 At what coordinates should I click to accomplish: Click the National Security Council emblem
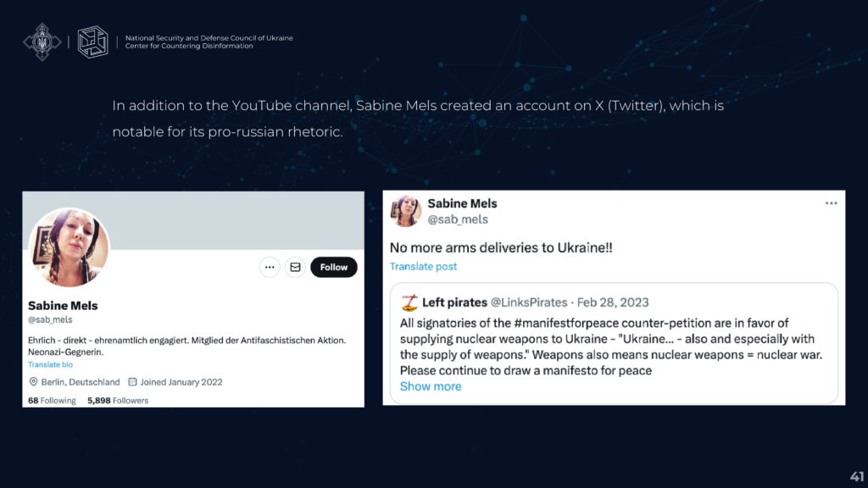(x=42, y=42)
